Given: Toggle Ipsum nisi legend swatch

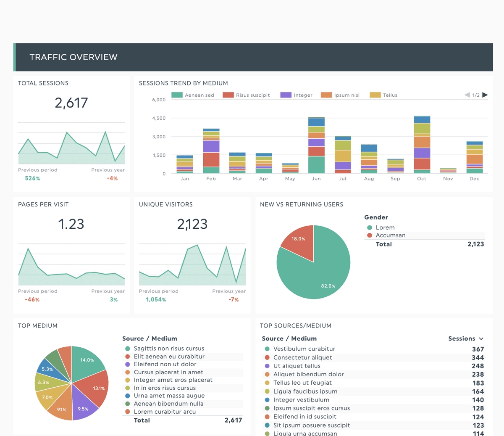Looking at the screenshot, I should point(326,95).
